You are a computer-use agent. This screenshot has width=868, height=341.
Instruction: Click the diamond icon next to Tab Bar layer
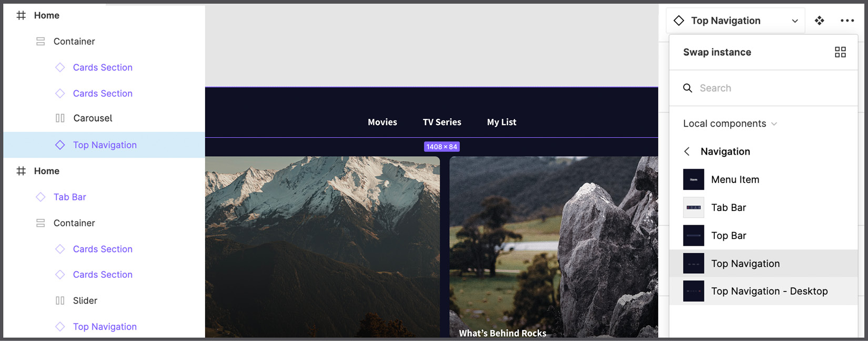pyautogui.click(x=41, y=197)
